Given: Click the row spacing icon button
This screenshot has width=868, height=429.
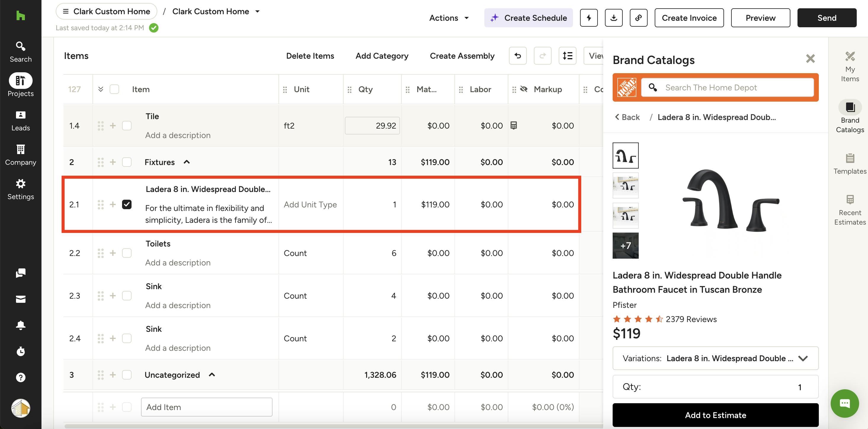Looking at the screenshot, I should [567, 56].
